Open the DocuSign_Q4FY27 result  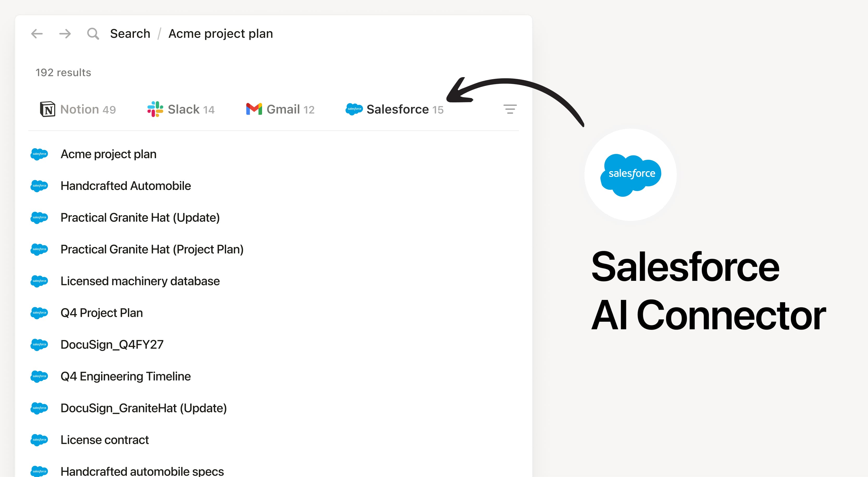coord(112,344)
